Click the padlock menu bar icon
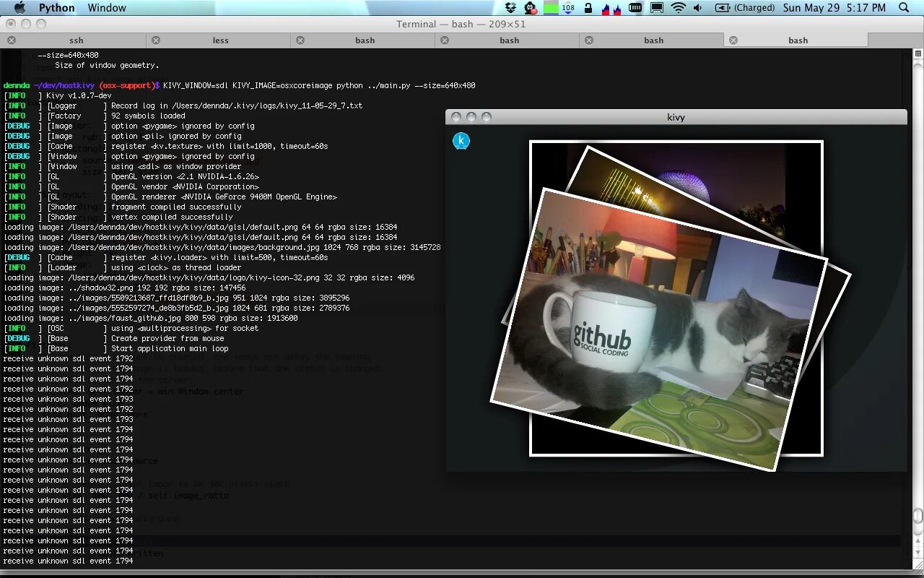Screen dimensions: 924x578 click(588, 8)
